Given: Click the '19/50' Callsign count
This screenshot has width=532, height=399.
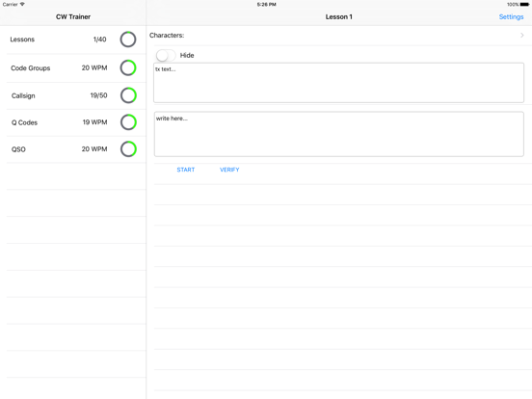Looking at the screenshot, I should click(x=98, y=95).
